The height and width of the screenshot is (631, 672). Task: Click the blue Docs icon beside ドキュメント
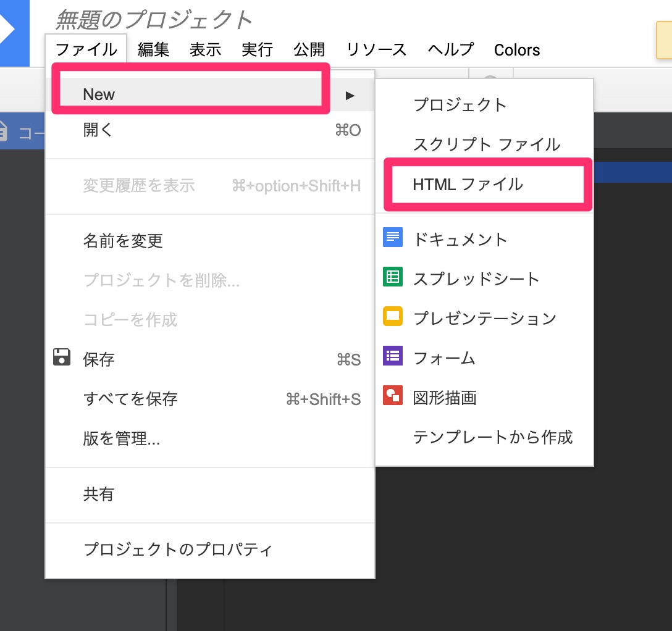point(393,238)
